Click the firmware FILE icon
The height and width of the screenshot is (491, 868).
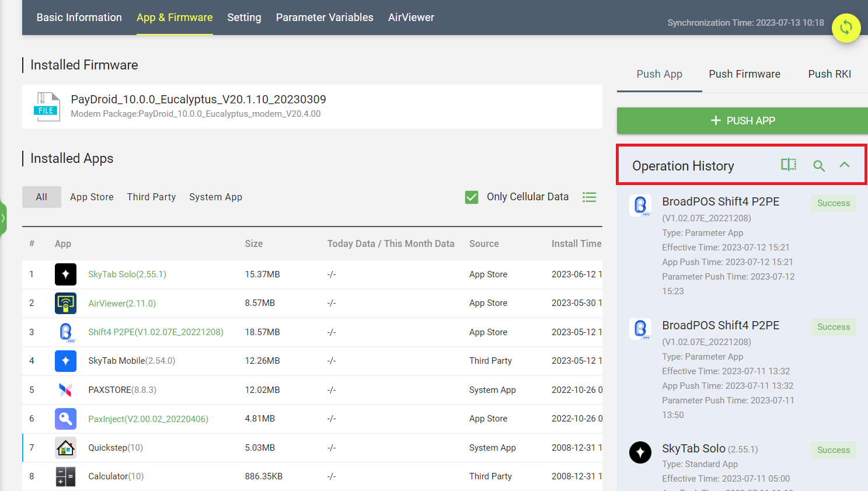(47, 107)
